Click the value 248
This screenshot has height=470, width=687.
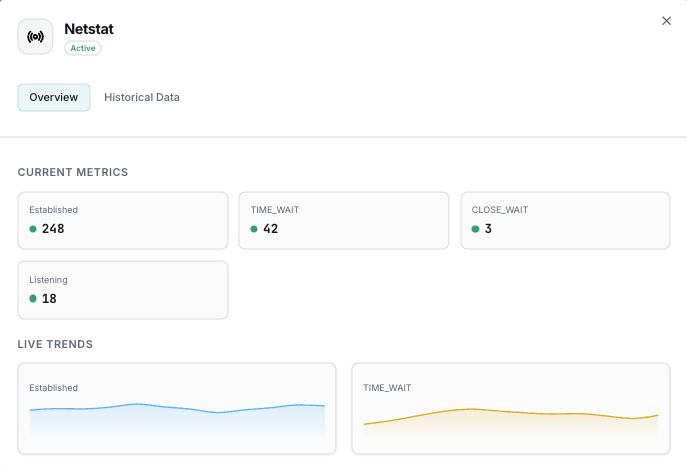point(53,229)
